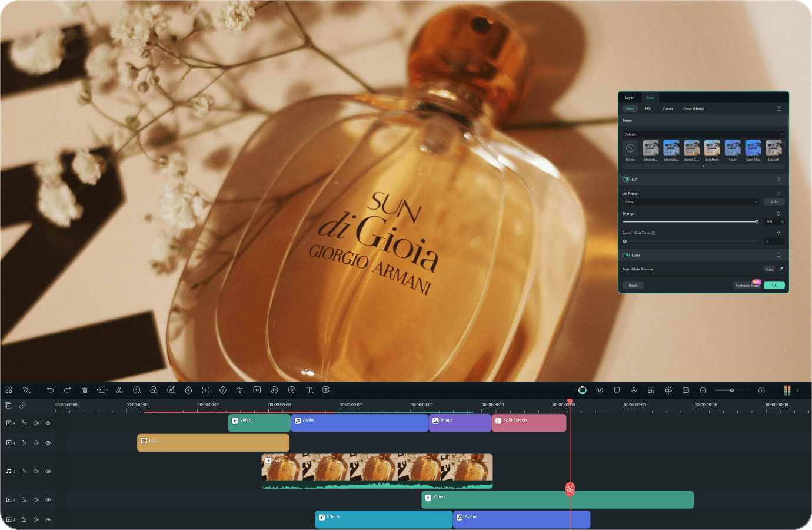The width and height of the screenshot is (812, 530).
Task: Open the adjust sliders tool
Action: pos(240,390)
